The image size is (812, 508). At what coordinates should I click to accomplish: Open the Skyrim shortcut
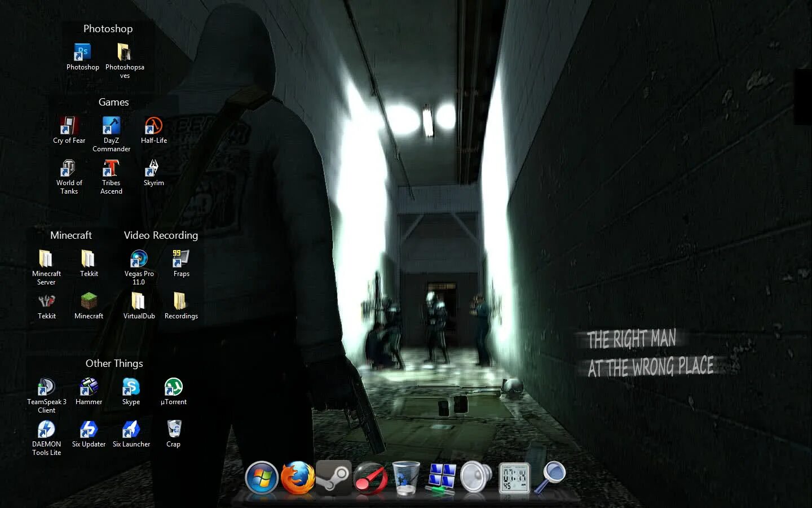click(x=153, y=168)
